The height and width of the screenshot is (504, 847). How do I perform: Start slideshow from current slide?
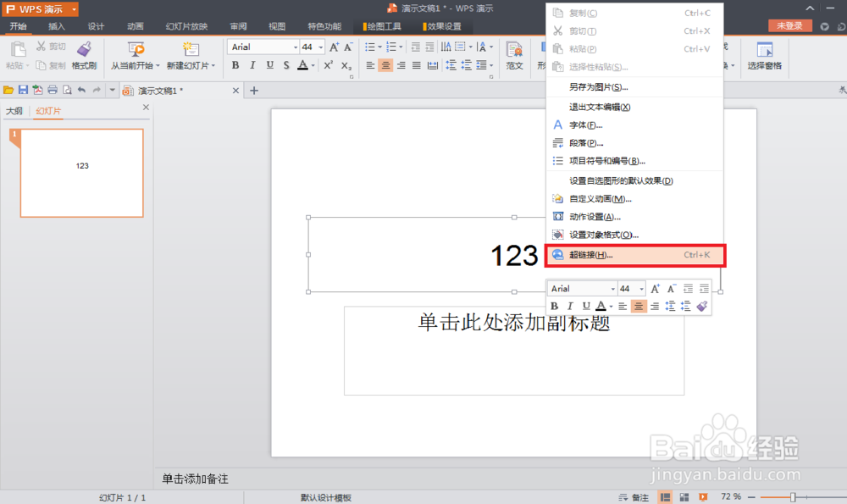pos(136,50)
